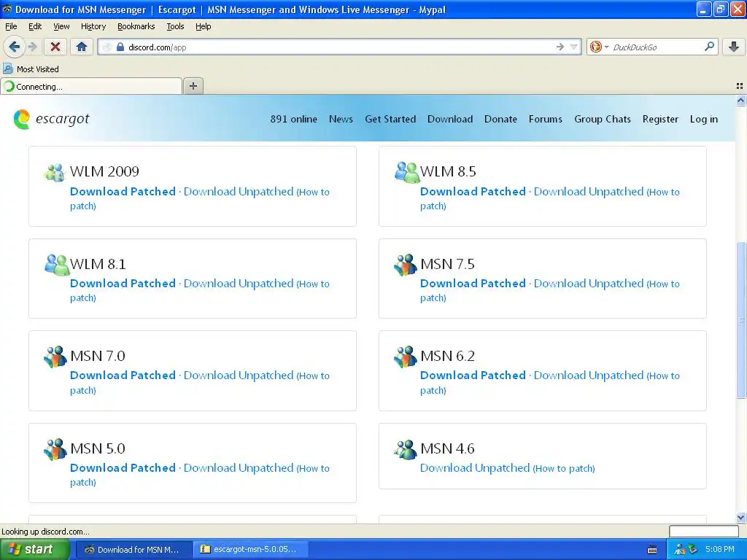Click the 5:08 PM taskbar clock

pos(720,550)
